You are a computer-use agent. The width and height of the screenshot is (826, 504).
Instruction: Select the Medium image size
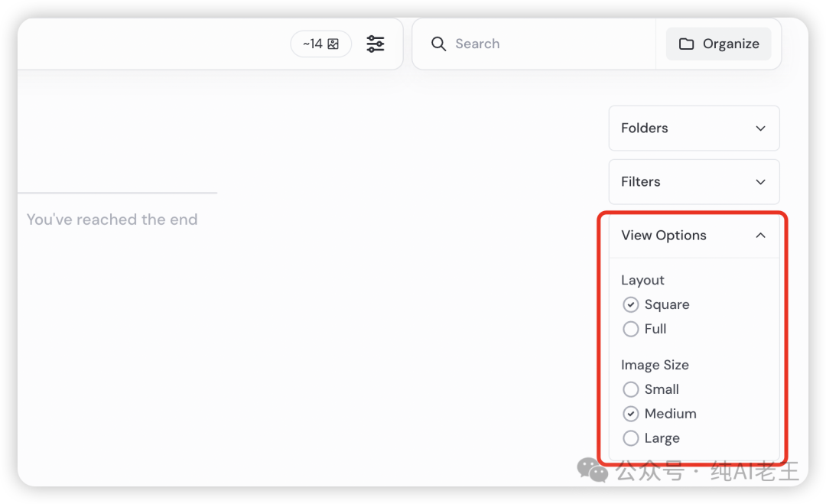(x=631, y=414)
